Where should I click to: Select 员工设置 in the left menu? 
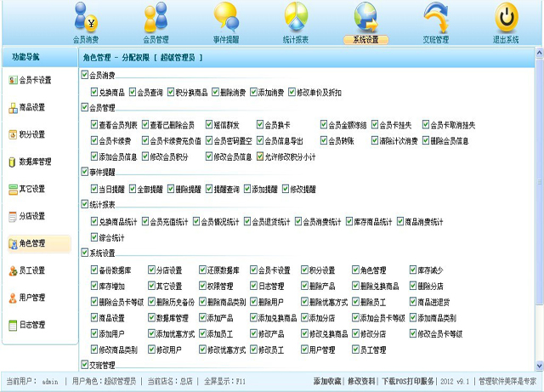pos(33,270)
